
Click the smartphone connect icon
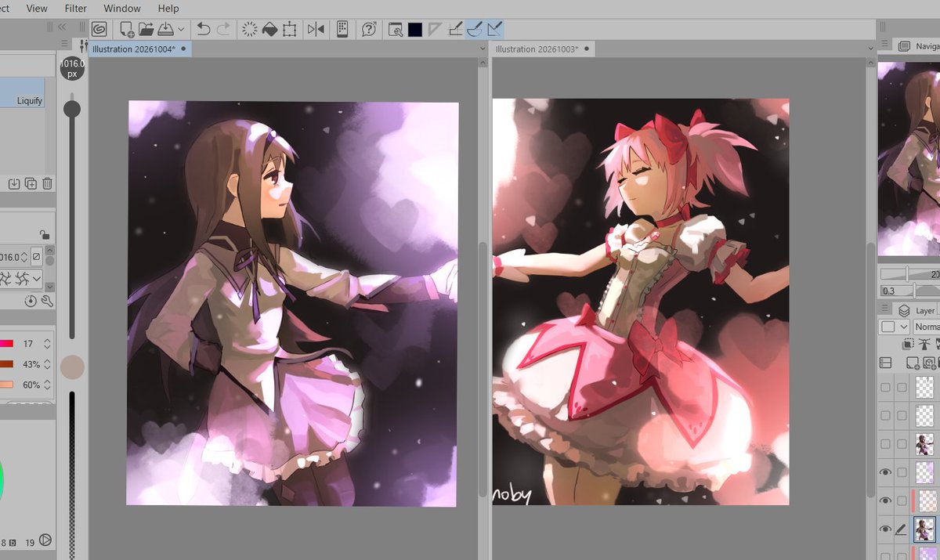tap(342, 29)
